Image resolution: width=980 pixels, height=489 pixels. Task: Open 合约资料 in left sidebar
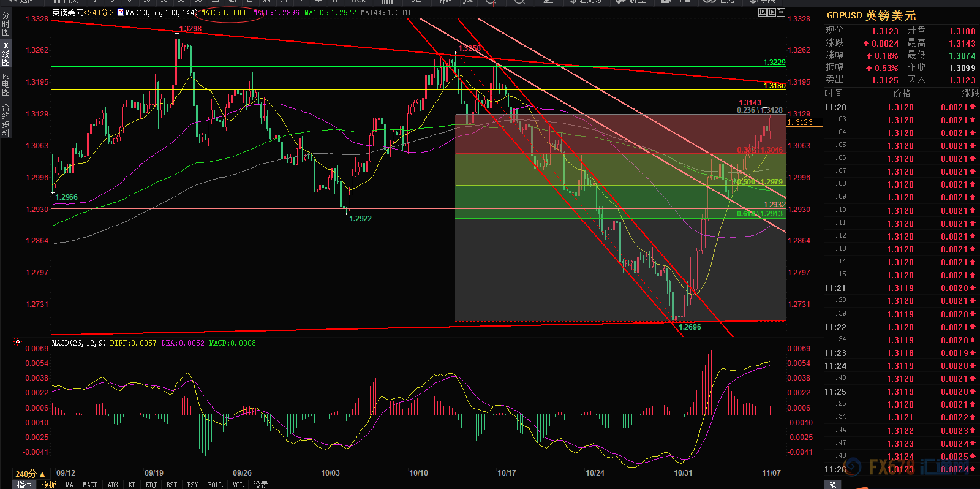point(6,120)
